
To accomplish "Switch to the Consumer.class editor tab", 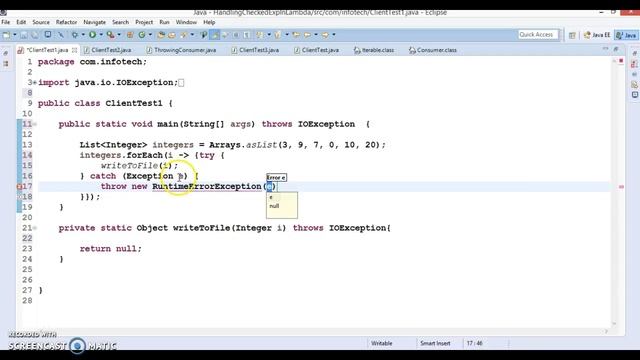I will [x=433, y=50].
